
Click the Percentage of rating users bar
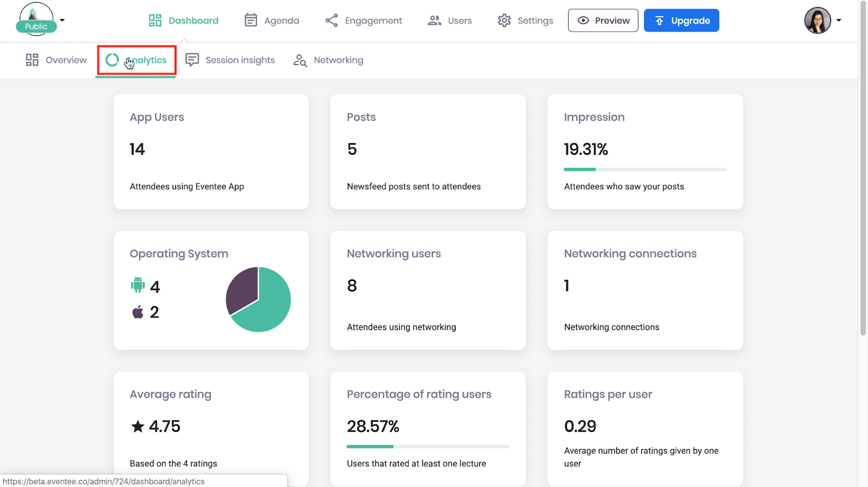[x=428, y=446]
